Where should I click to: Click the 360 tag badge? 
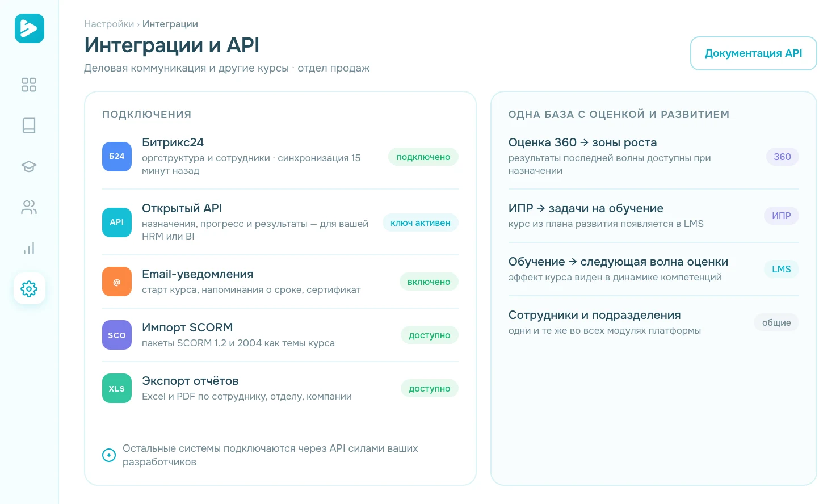tap(783, 157)
